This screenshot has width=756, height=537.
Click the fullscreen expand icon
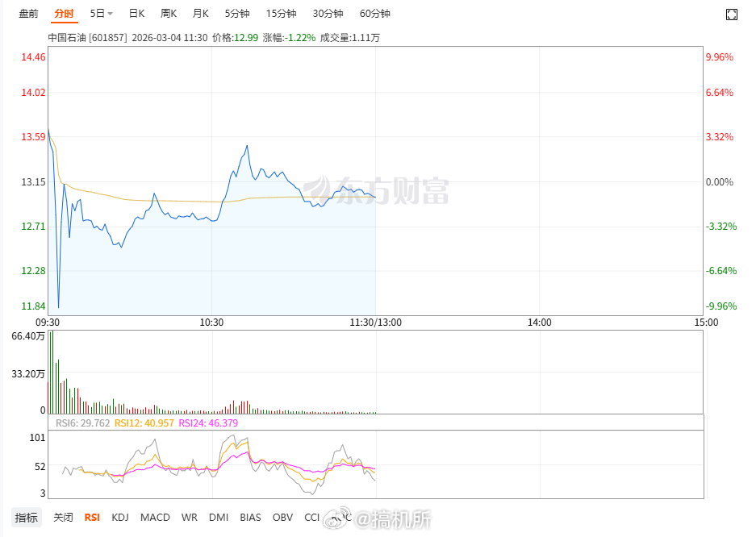tap(732, 15)
